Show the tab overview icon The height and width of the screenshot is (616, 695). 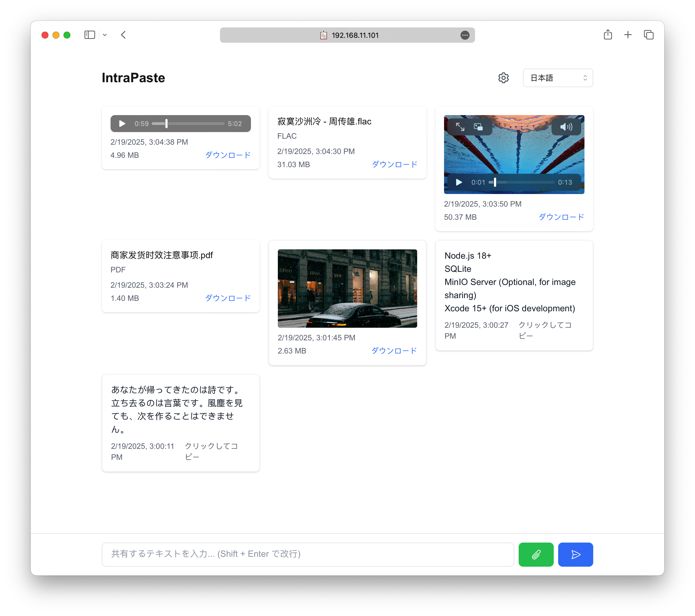pos(648,35)
